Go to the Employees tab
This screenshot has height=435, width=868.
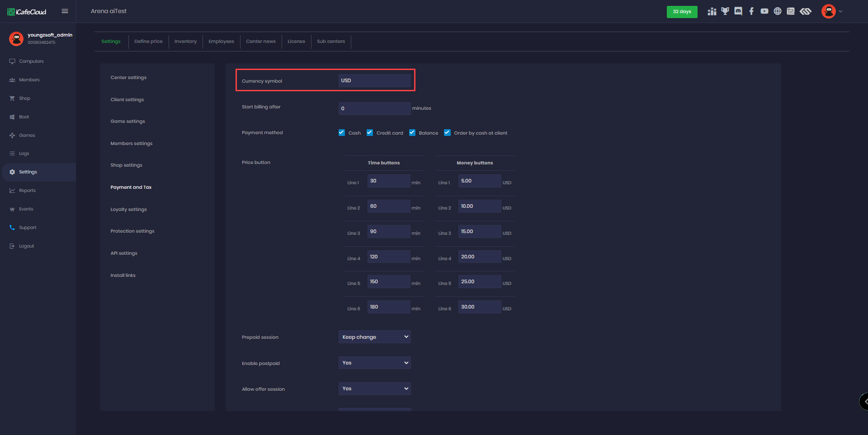click(x=221, y=42)
